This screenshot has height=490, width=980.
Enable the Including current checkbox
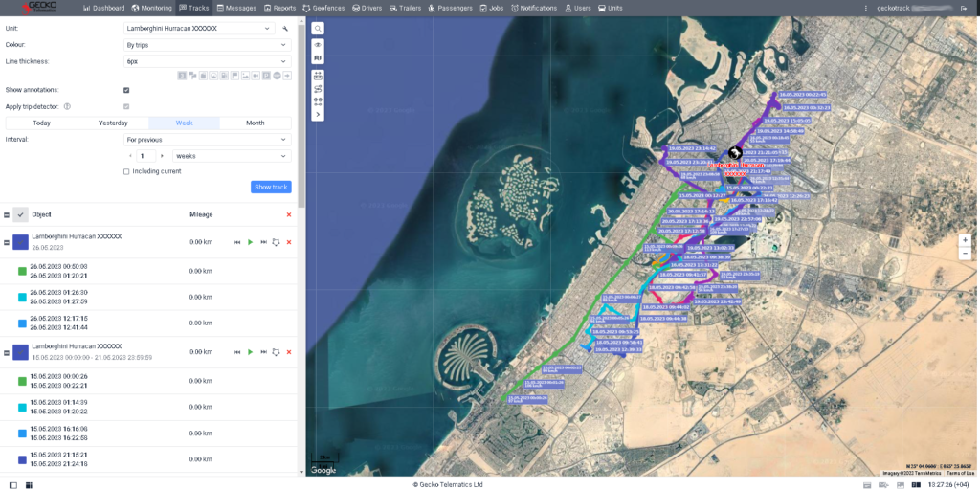pyautogui.click(x=126, y=171)
